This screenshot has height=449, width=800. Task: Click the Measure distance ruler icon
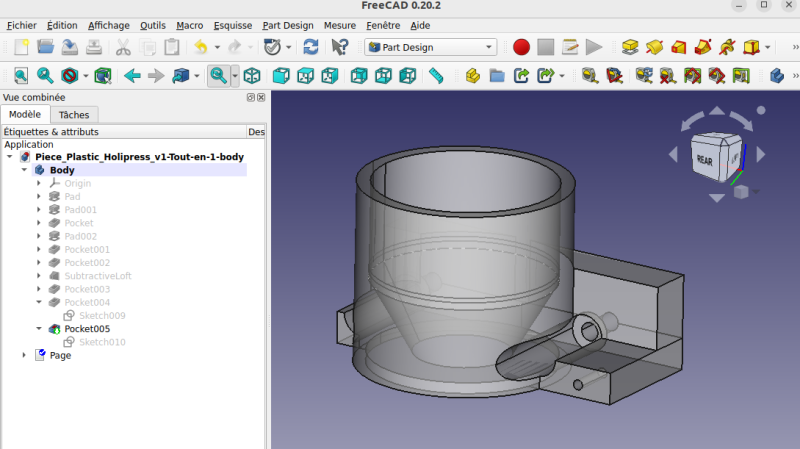[x=435, y=76]
